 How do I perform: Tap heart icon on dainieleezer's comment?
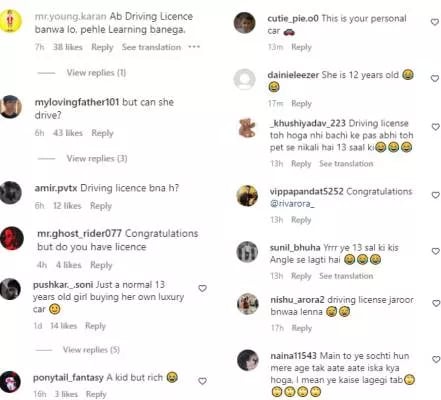click(435, 78)
